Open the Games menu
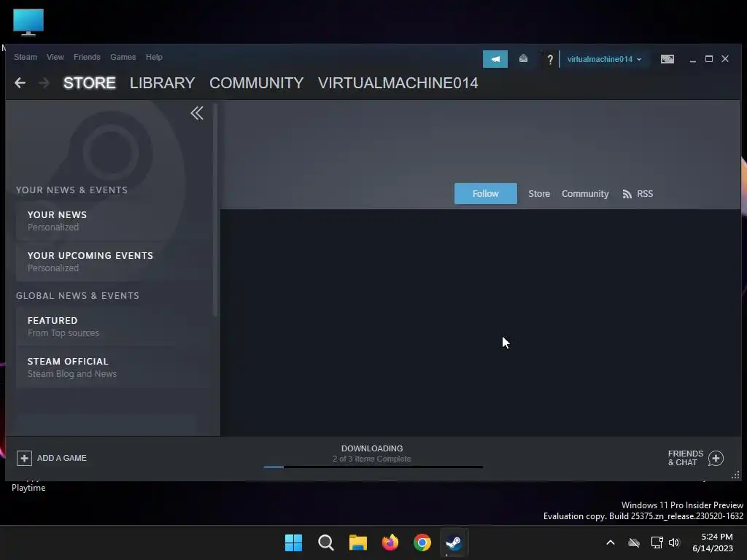The image size is (747, 560). click(123, 57)
